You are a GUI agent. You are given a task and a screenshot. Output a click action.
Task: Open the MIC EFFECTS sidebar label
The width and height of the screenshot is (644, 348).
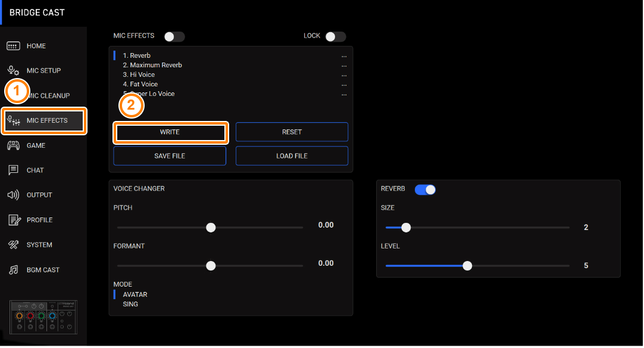(x=47, y=120)
